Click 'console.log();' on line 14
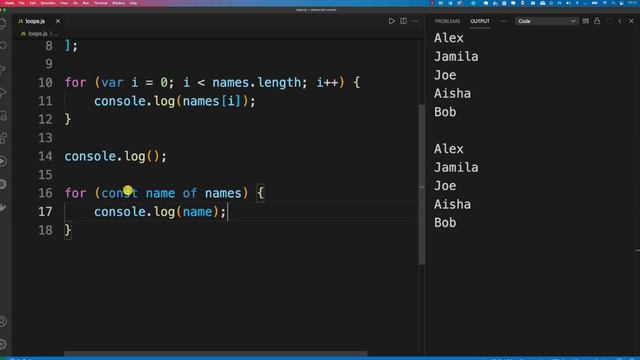The height and width of the screenshot is (360, 640). tap(116, 156)
